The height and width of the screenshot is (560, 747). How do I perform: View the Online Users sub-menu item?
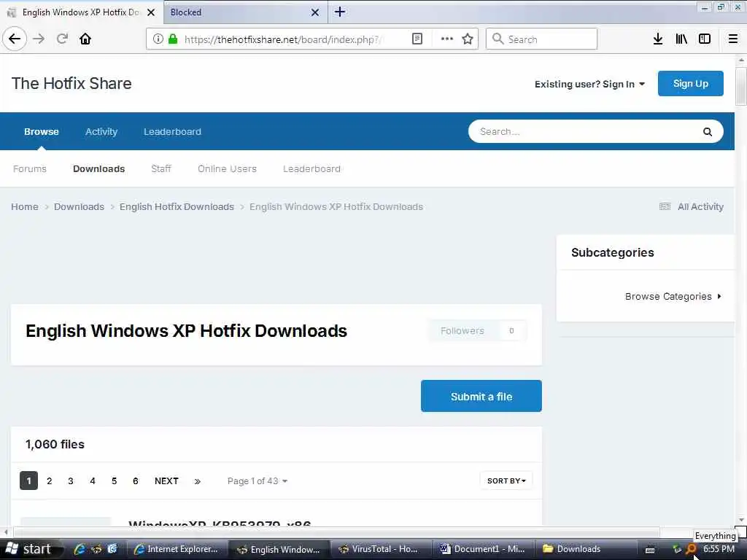click(x=227, y=168)
